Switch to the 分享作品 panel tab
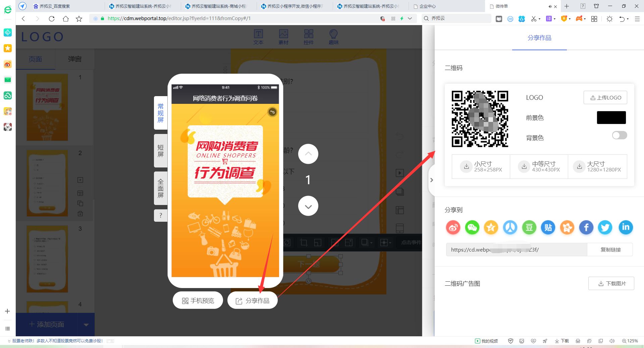 point(539,38)
